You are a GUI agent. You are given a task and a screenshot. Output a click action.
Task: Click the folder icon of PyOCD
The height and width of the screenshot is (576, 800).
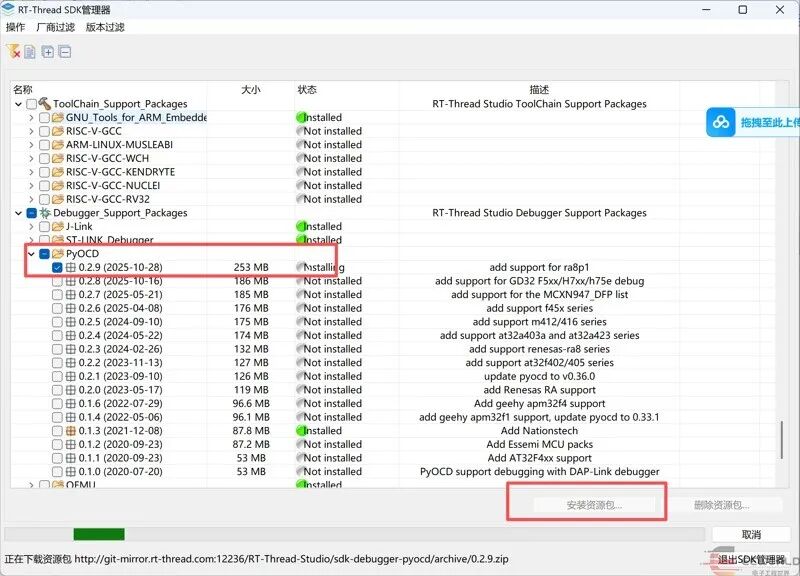[x=58, y=254]
